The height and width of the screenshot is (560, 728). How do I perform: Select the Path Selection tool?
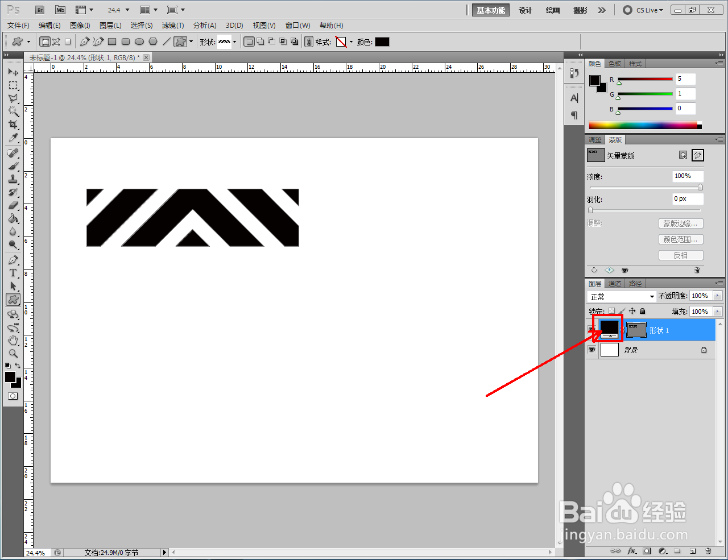pos(13,286)
